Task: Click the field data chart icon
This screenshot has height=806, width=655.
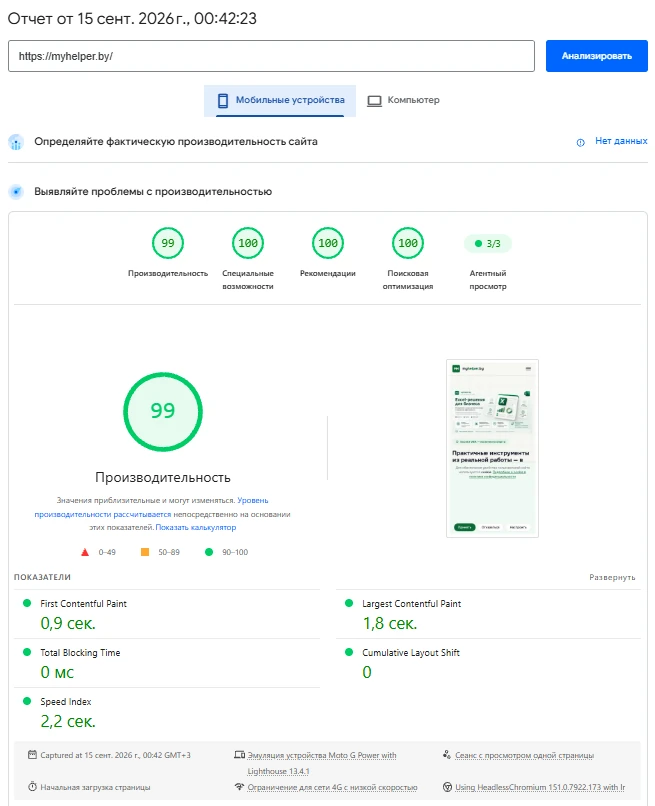Action: (x=16, y=142)
